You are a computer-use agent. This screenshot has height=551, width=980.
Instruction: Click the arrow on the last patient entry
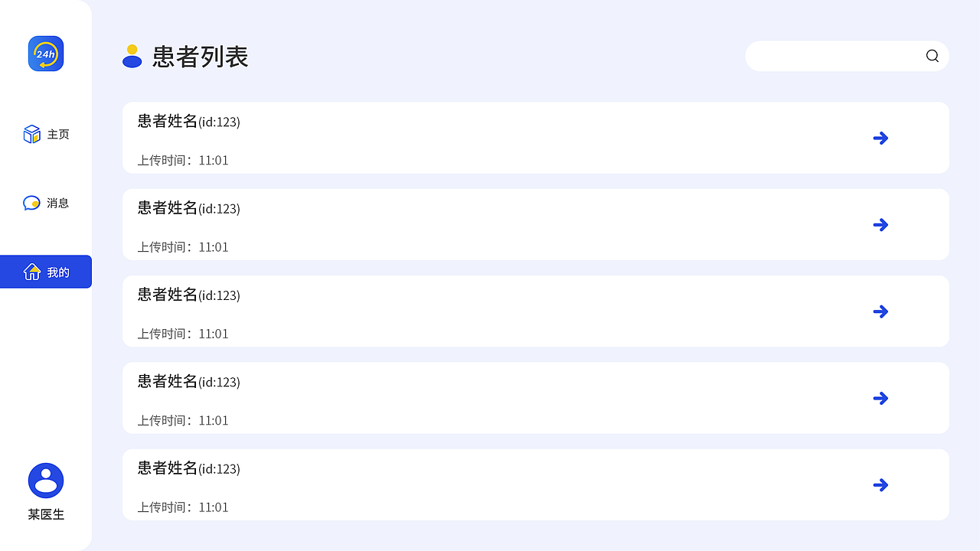[x=880, y=484]
